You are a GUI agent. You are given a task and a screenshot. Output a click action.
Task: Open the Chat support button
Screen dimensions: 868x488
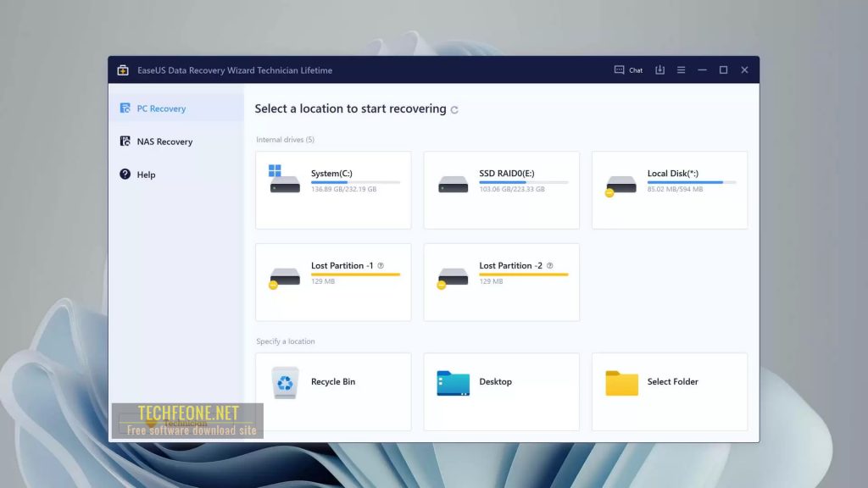click(628, 70)
